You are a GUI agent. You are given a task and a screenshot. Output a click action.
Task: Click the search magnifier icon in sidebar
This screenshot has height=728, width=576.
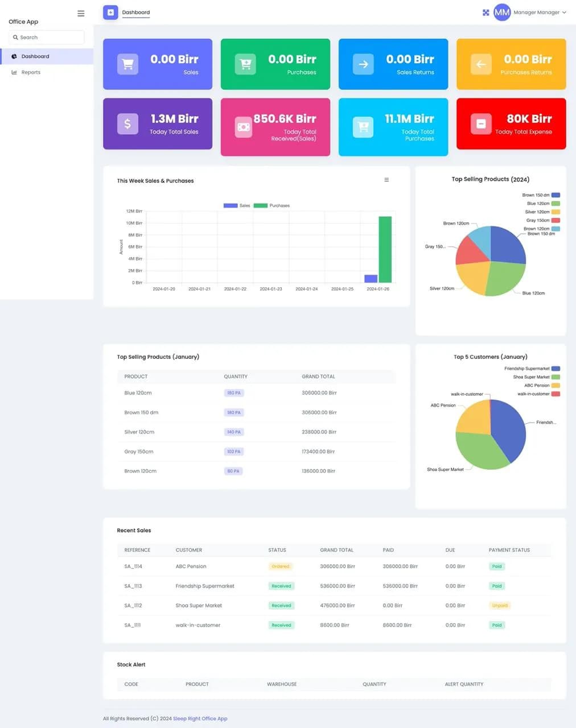tap(15, 38)
